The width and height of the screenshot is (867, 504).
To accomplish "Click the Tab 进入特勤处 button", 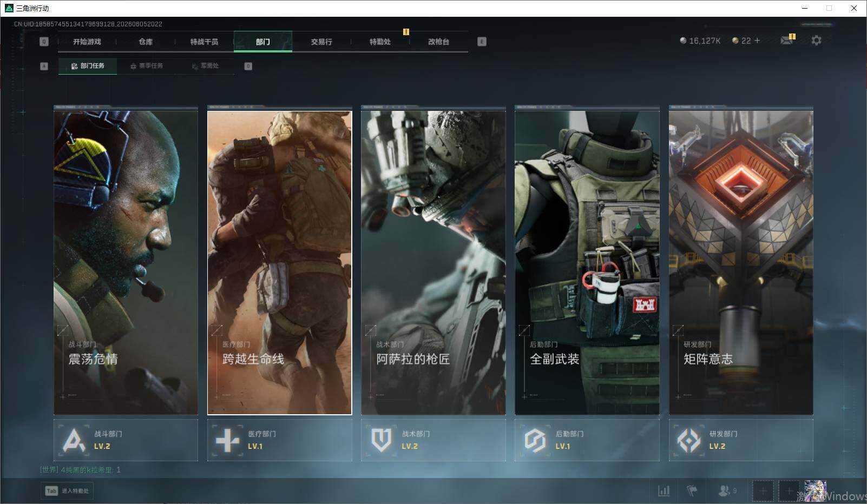I will click(x=67, y=490).
